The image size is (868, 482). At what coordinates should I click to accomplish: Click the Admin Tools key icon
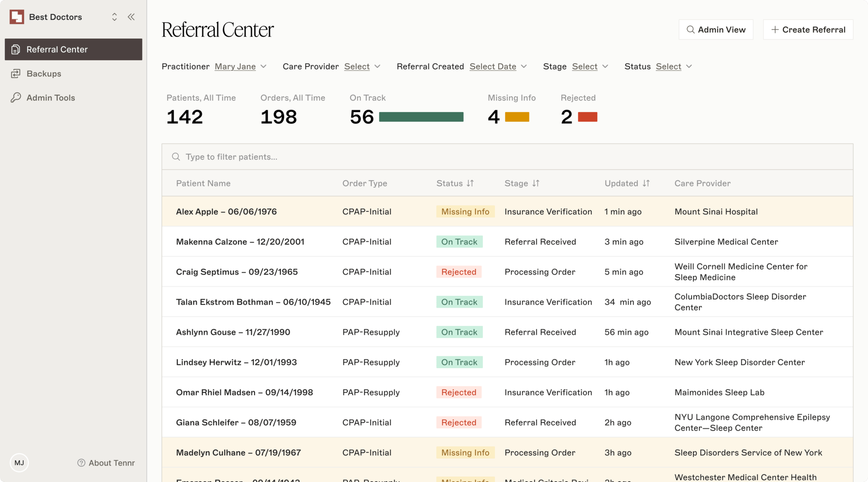click(16, 98)
